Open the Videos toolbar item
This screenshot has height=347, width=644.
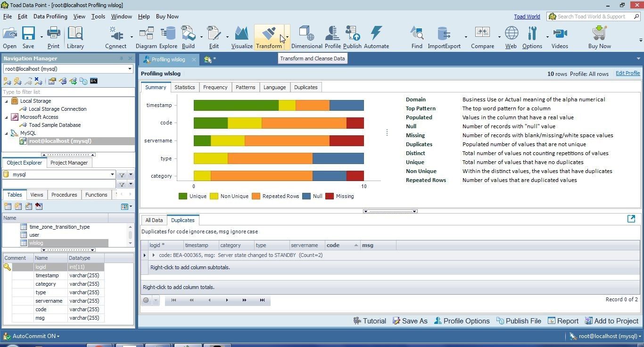coord(560,37)
